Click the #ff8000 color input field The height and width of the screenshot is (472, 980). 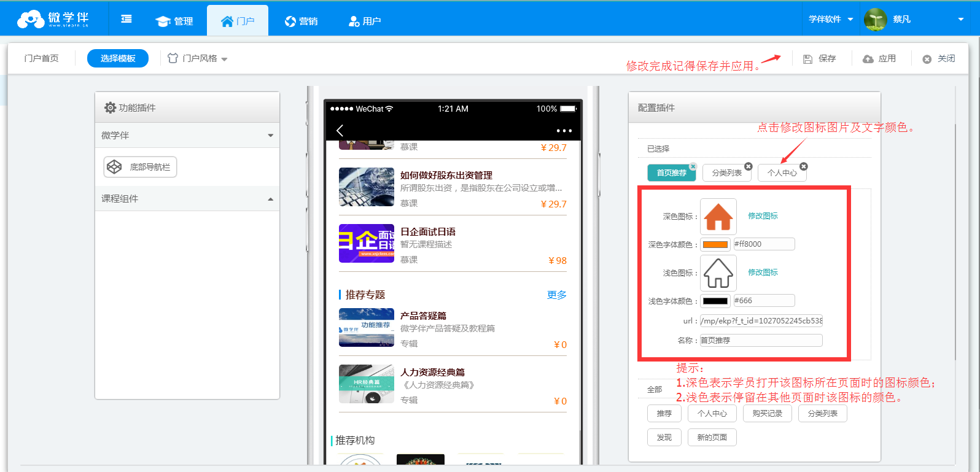coord(764,244)
